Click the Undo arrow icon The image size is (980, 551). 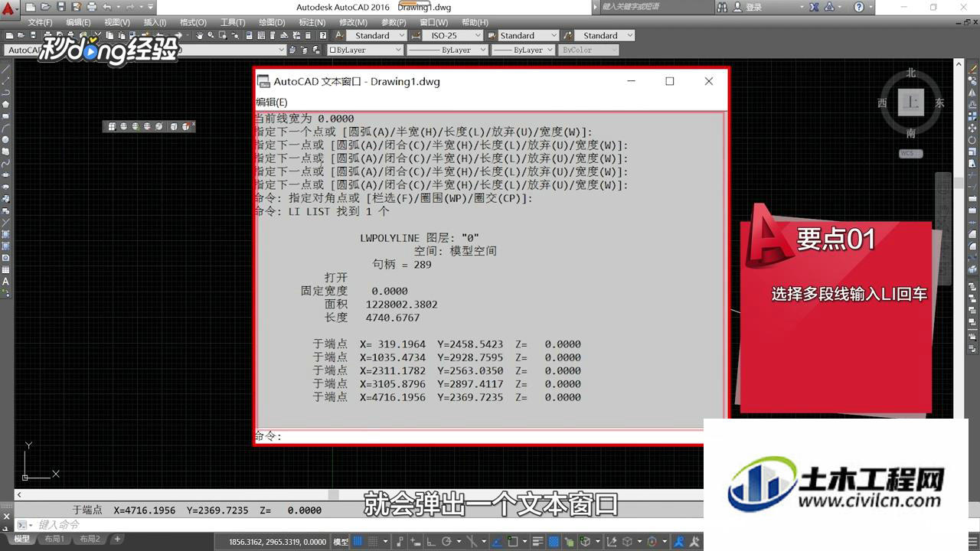pyautogui.click(x=107, y=7)
